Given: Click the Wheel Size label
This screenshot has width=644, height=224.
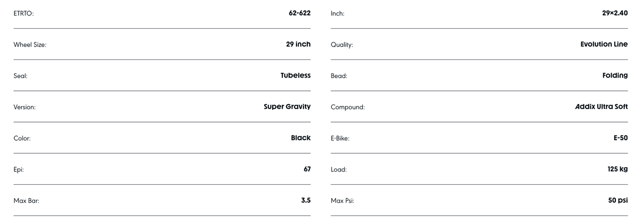Looking at the screenshot, I should 30,45.
